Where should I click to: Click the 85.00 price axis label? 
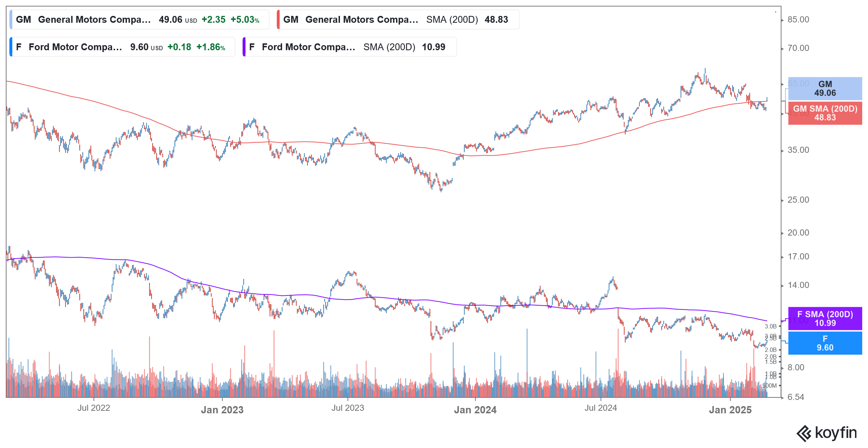798,20
